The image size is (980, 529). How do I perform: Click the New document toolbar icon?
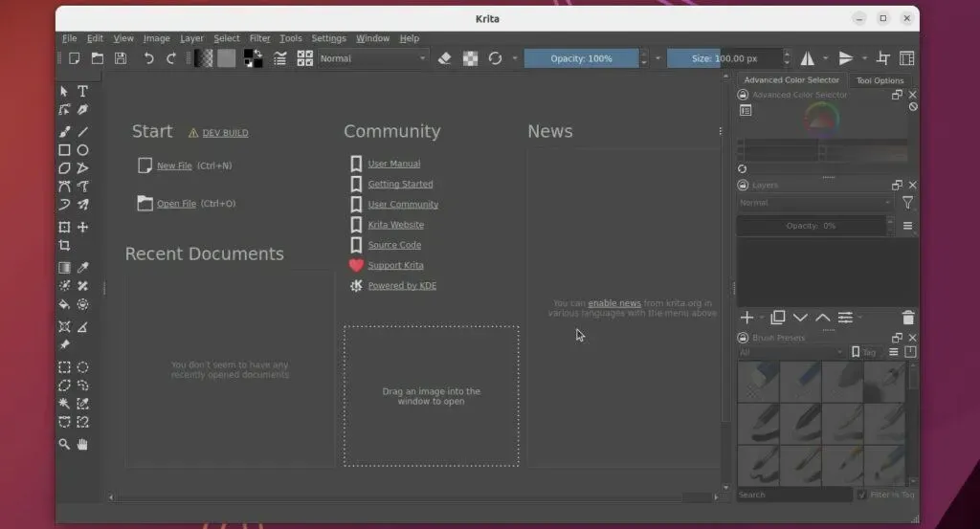75,58
